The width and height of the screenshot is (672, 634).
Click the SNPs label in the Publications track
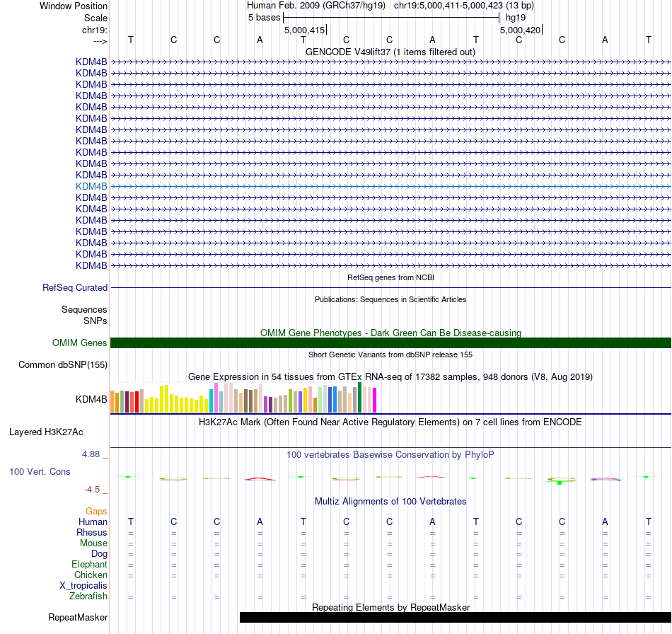tap(95, 321)
